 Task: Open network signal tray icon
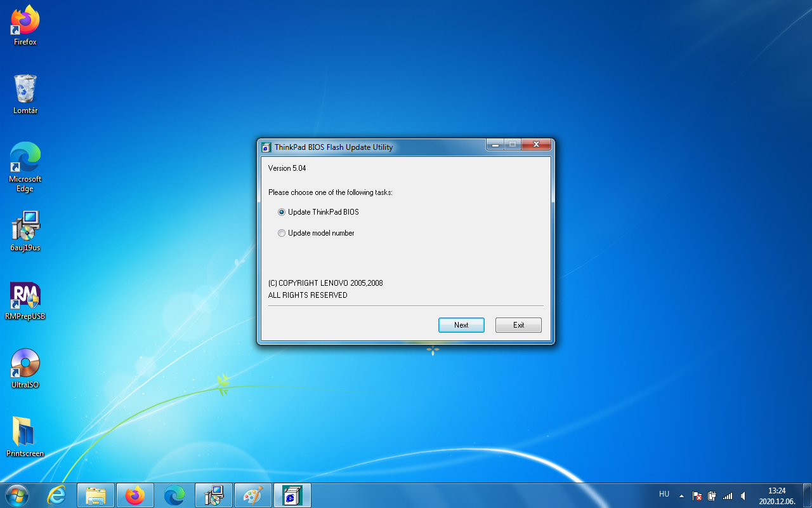click(728, 496)
